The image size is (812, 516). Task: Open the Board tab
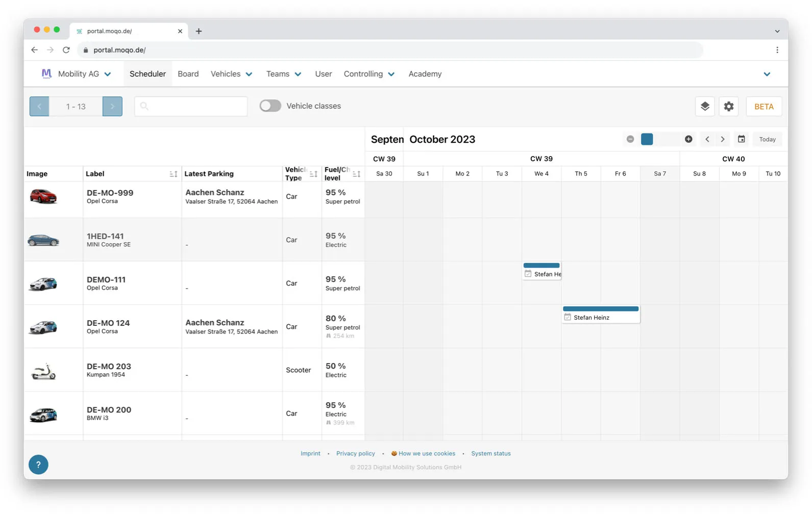[188, 74]
